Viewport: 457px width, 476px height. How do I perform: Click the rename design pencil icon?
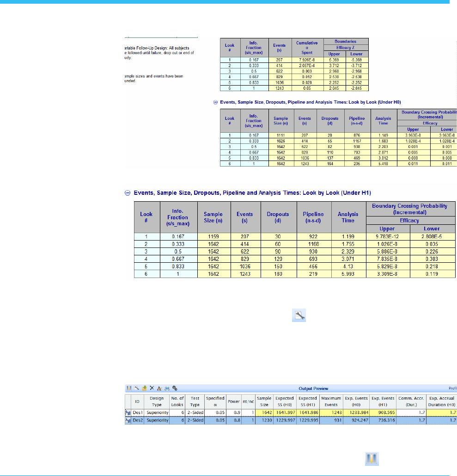point(159,388)
